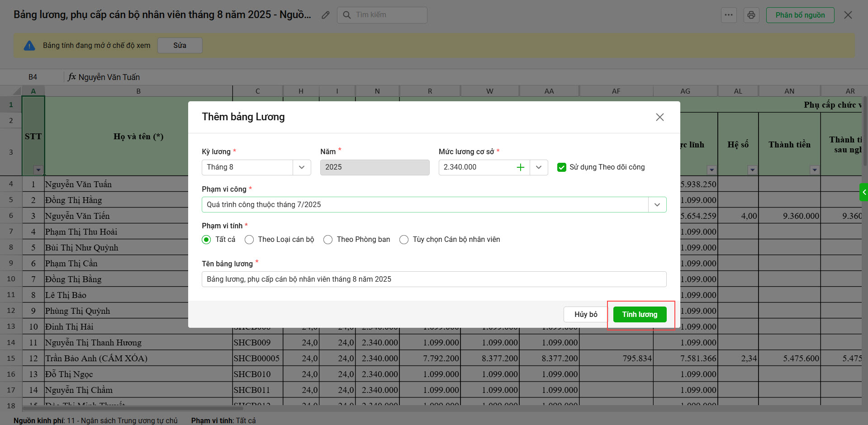Click the filter arrow in the STT column header
Image resolution: width=868 pixels, height=425 pixels.
click(38, 170)
